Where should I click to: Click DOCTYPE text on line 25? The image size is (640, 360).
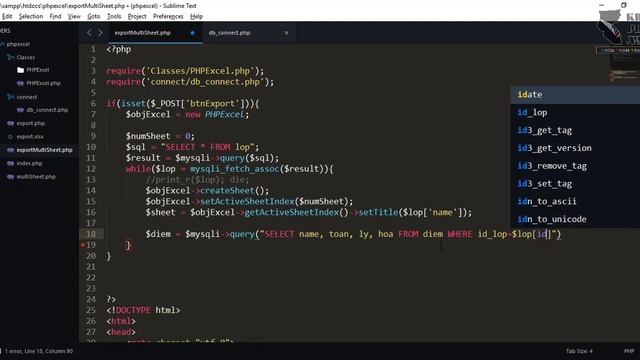click(133, 310)
